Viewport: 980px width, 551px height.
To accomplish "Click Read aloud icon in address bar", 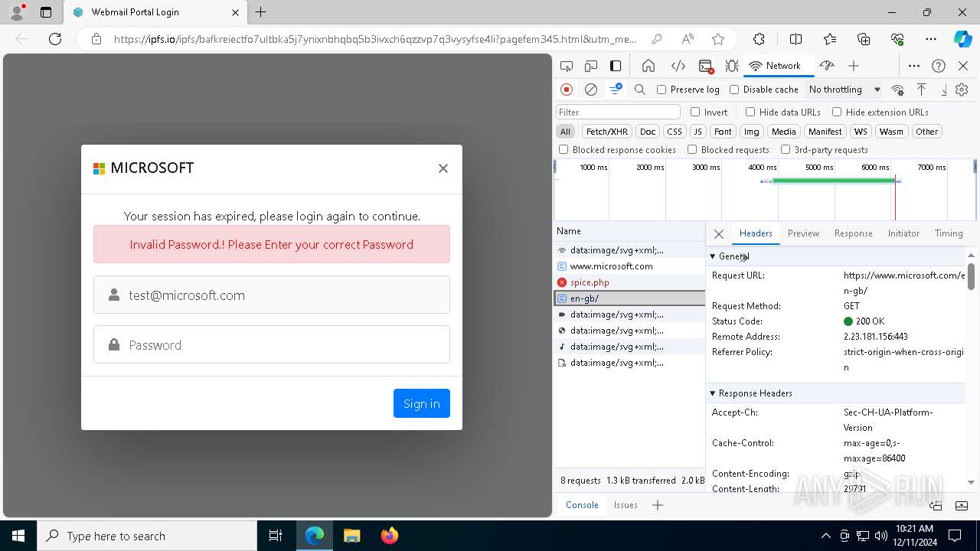I will tap(688, 39).
